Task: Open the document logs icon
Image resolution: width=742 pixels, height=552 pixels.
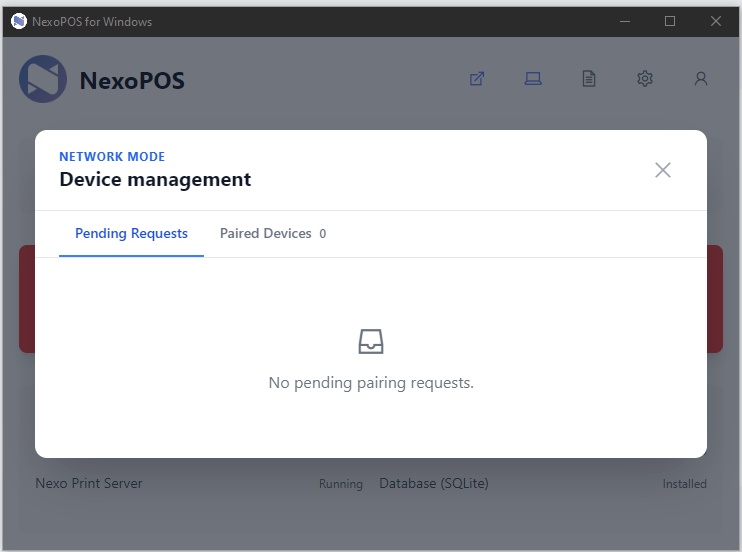Action: point(589,79)
